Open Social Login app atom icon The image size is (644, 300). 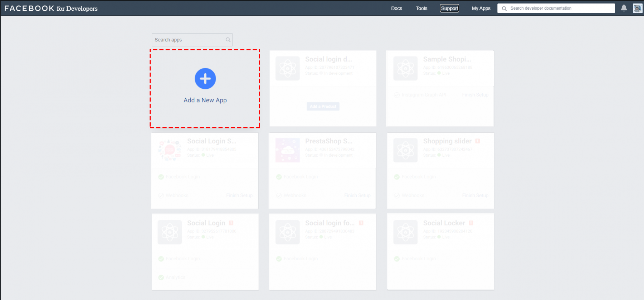point(170,232)
